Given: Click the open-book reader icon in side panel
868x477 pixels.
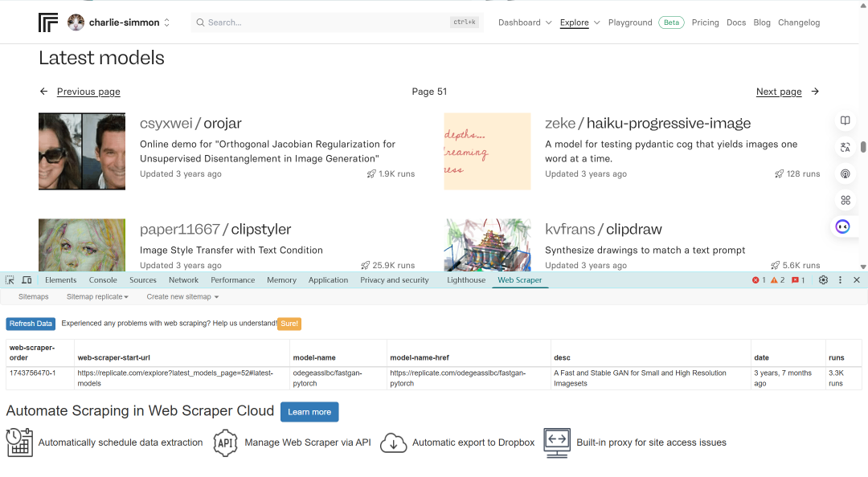Looking at the screenshot, I should pos(845,120).
